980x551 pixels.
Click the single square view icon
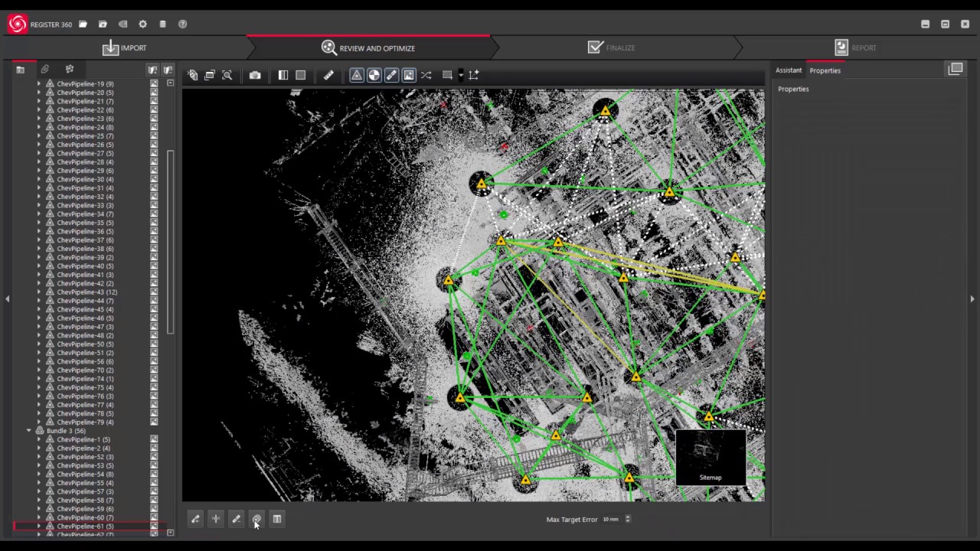point(301,75)
